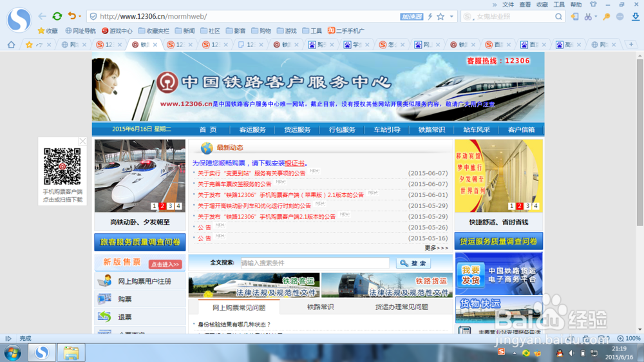Click the Windows Start orb

(13, 352)
